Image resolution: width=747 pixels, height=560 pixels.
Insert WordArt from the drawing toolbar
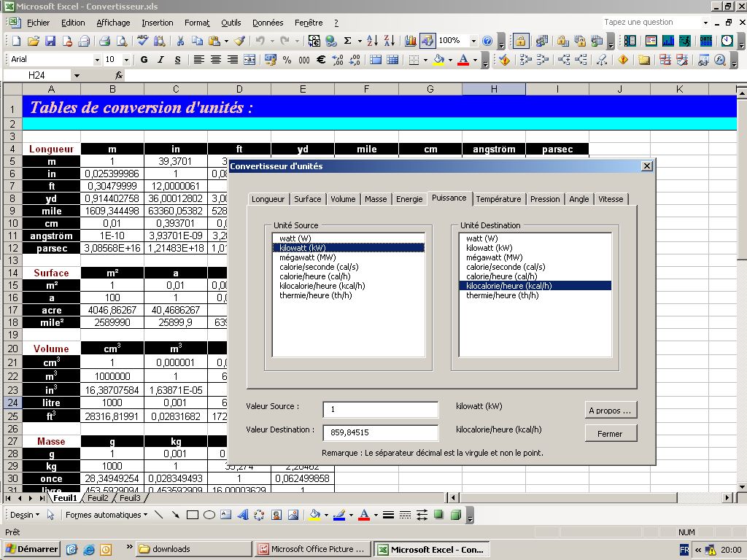243,515
